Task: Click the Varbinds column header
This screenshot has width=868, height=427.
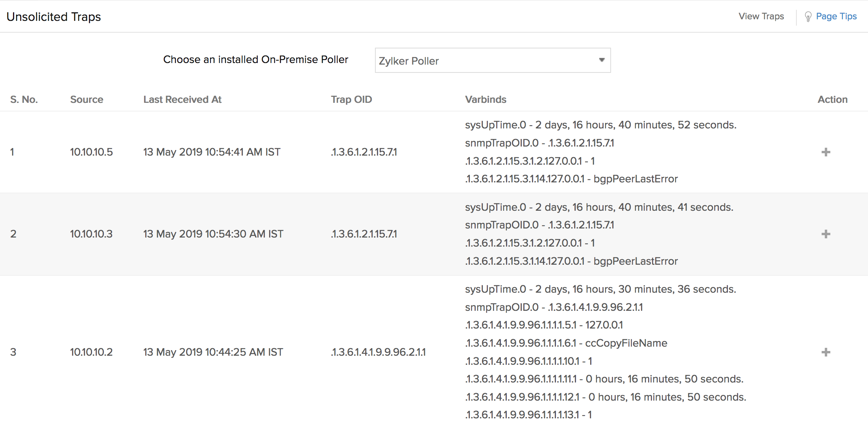Action: point(486,100)
